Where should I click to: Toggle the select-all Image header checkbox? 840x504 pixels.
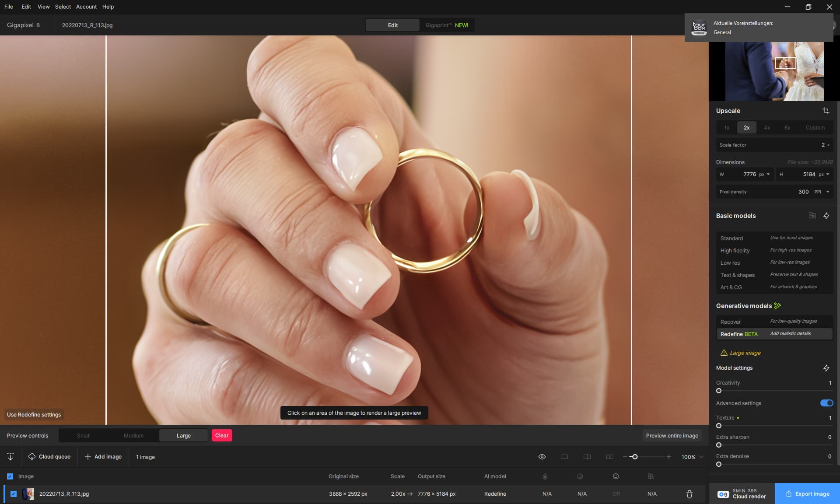10,476
